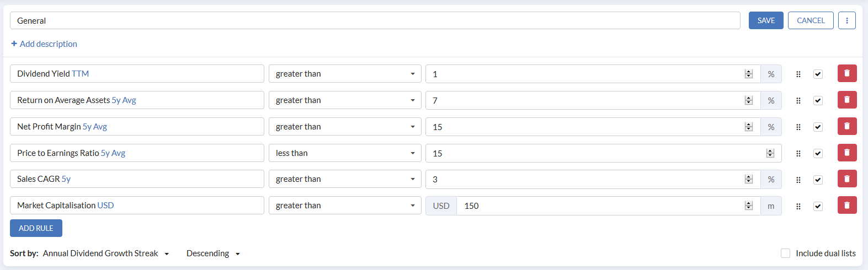Image resolution: width=868 pixels, height=270 pixels.
Task: Change Descending sort order dropdown
Action: (x=213, y=253)
